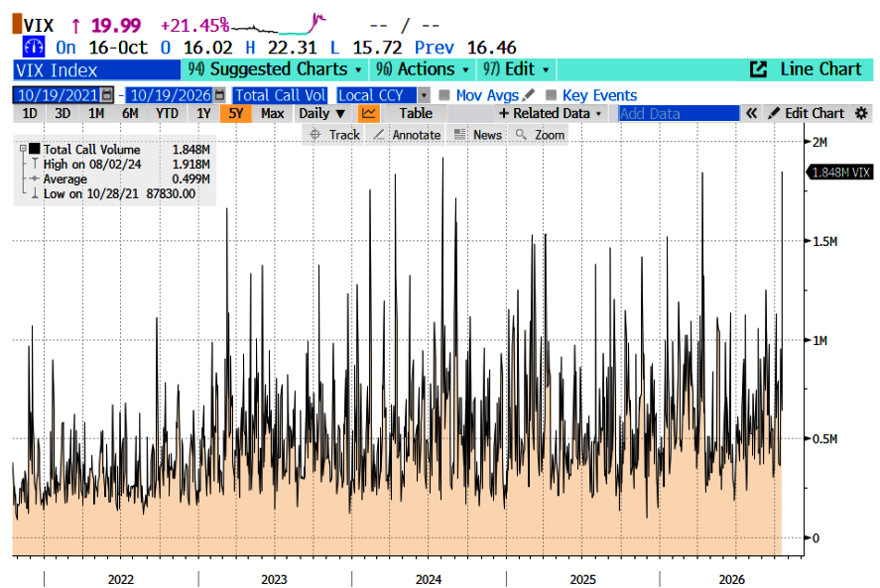The image size is (880, 588).
Task: Open the Local CCY currency dropdown
Action: 425,95
